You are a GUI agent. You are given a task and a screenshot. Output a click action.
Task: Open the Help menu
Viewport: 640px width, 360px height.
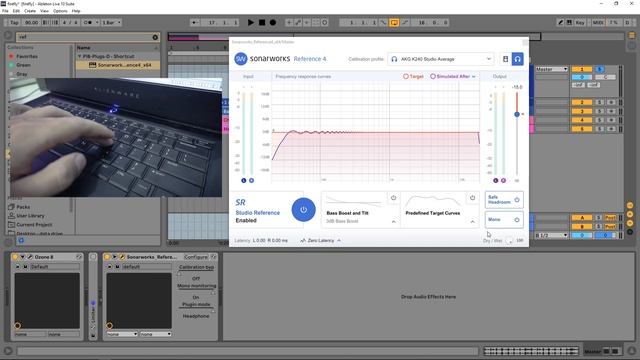click(76, 11)
